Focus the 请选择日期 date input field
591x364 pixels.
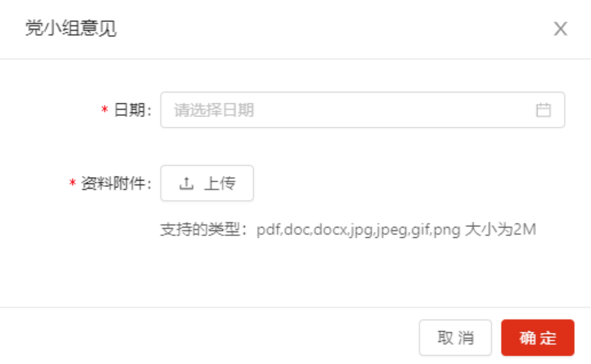tap(363, 110)
